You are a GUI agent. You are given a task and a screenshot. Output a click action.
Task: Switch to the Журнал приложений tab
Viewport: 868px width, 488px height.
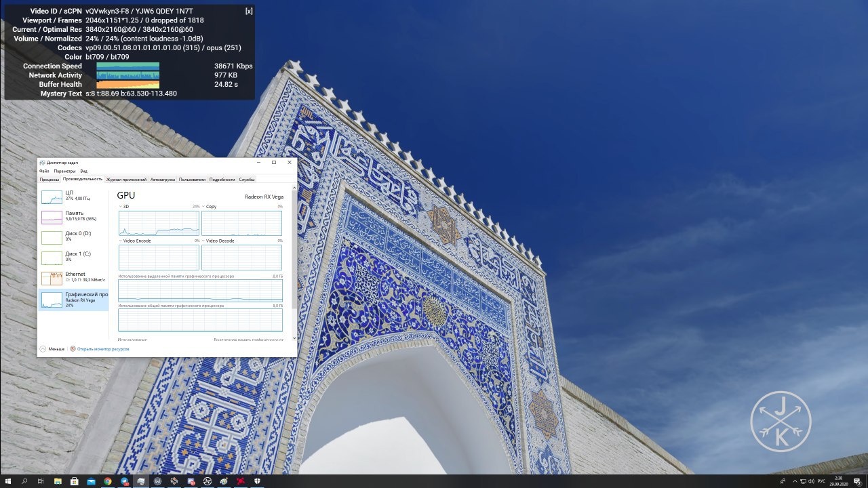pyautogui.click(x=126, y=180)
